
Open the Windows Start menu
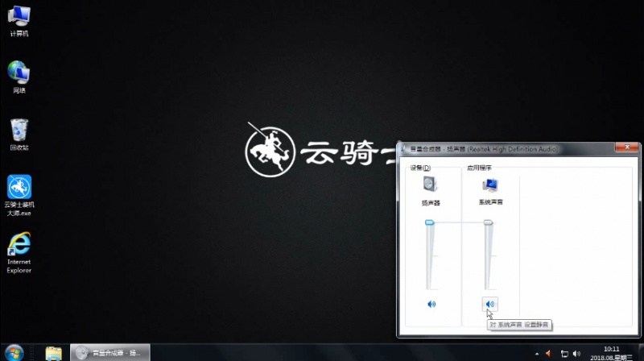14,353
